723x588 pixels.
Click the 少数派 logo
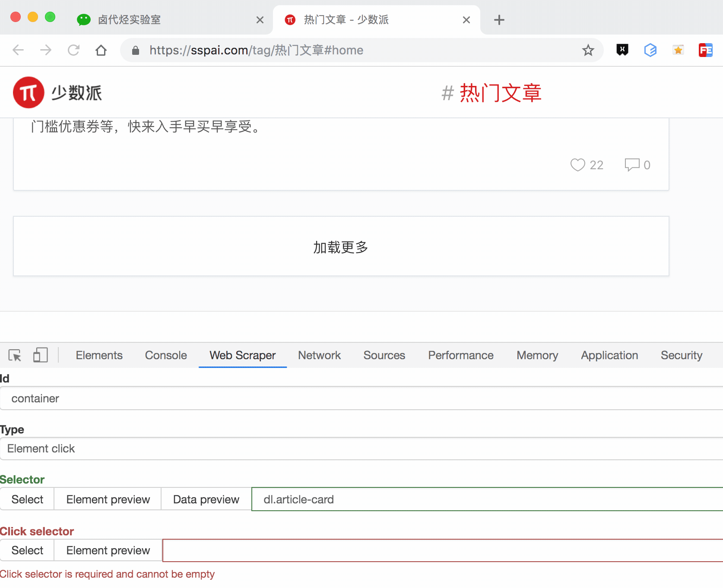[x=29, y=92]
